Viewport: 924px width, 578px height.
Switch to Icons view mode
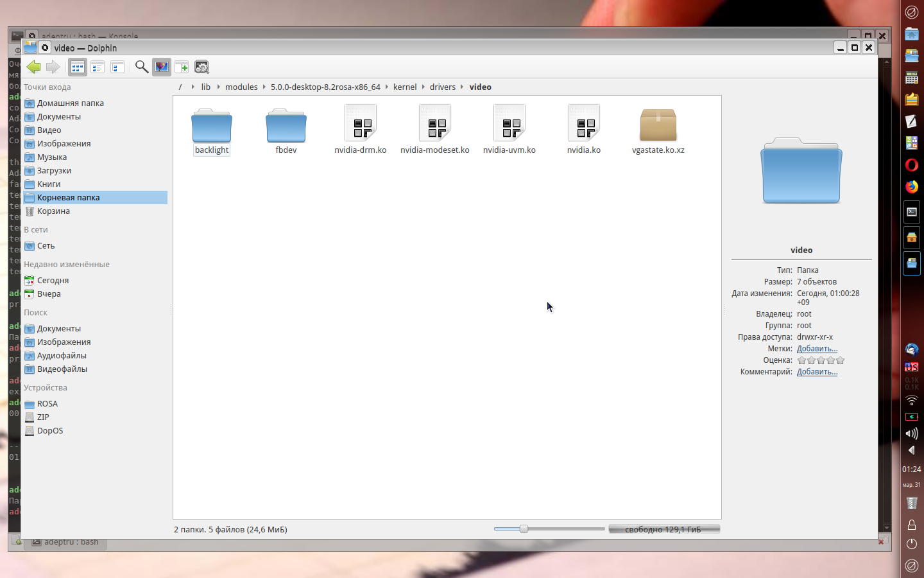coord(78,67)
